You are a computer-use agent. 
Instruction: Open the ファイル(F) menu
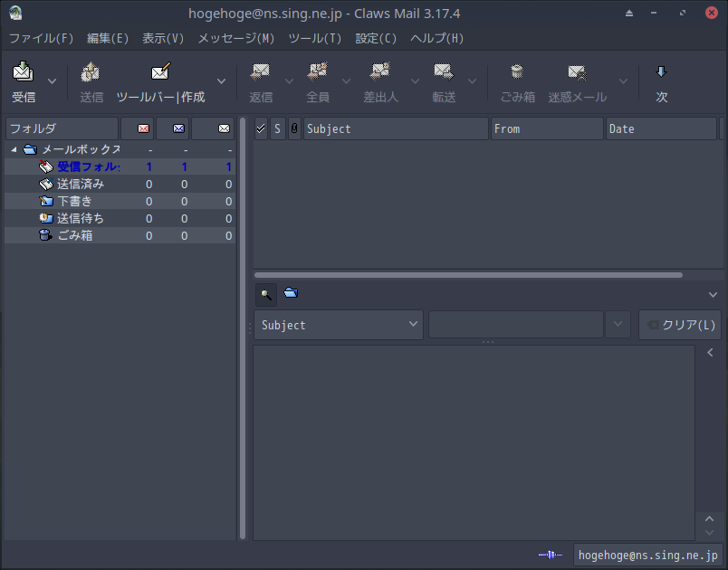[x=42, y=38]
